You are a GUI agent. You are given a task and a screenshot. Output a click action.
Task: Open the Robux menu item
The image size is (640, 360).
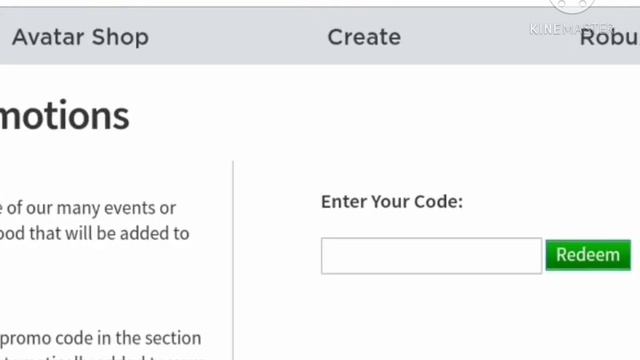click(609, 38)
